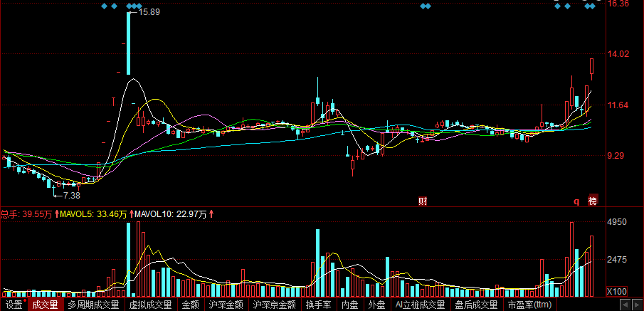
Task: Switch to 多周期成交量 indicator
Action: pos(93,305)
